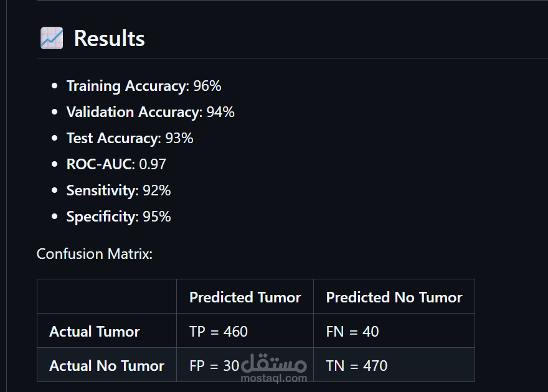Click the Results heading text
This screenshot has width=548, height=392.
pyautogui.click(x=109, y=39)
